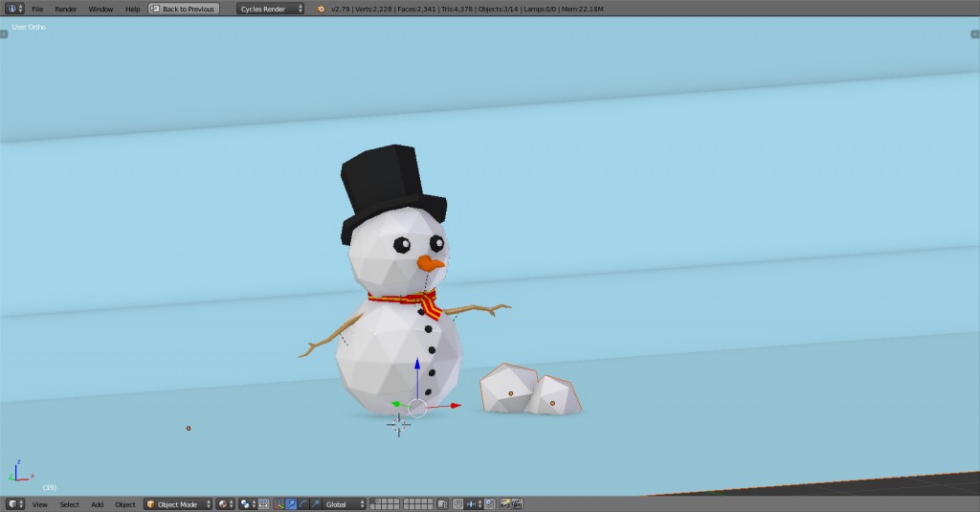The height and width of the screenshot is (512, 980).
Task: Click the lone object origin dot
Action: pyautogui.click(x=189, y=428)
